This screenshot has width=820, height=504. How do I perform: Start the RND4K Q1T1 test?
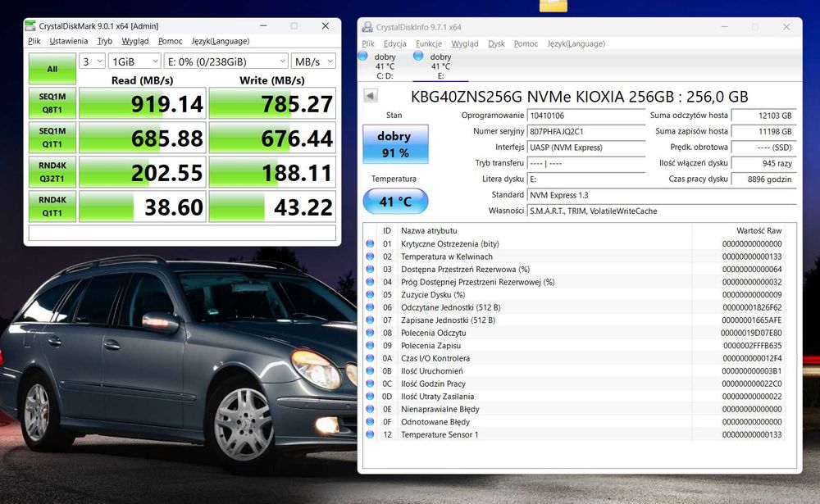pyautogui.click(x=52, y=207)
